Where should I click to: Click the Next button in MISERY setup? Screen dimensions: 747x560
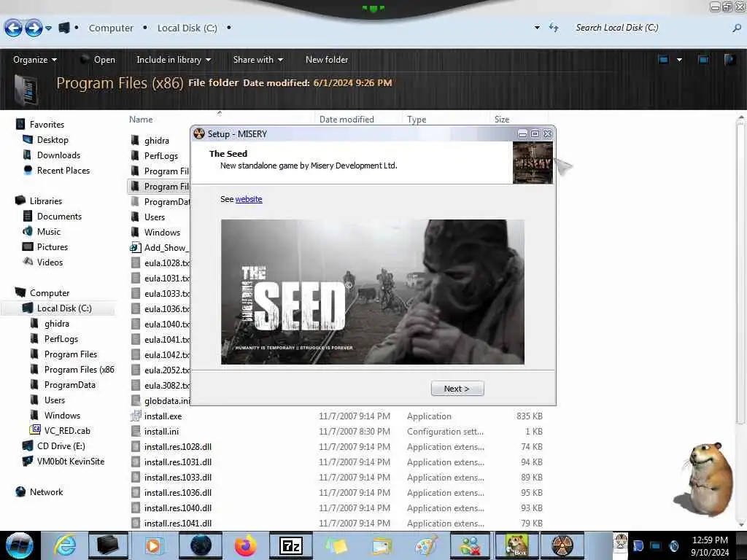(457, 389)
